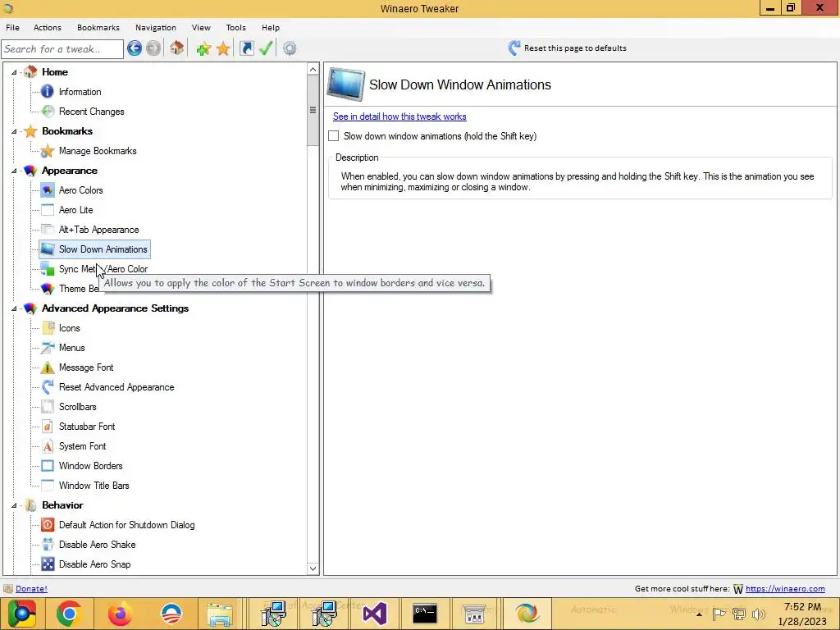
Task: Open File Explorer from taskbar
Action: [x=220, y=614]
